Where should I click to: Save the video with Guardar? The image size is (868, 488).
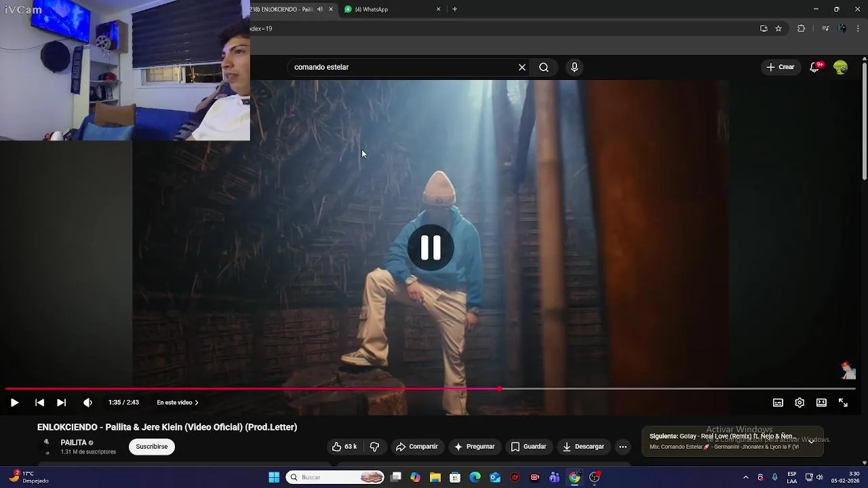[x=528, y=447]
